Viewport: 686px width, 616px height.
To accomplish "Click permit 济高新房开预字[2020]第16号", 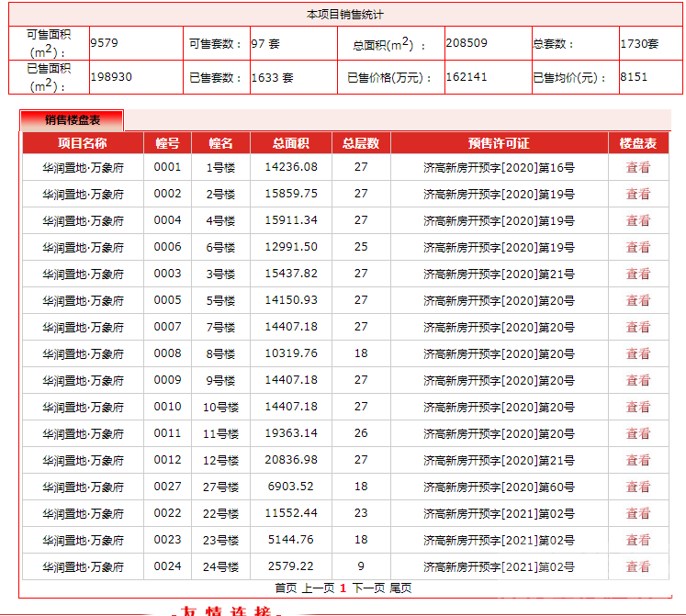I will tap(499, 168).
